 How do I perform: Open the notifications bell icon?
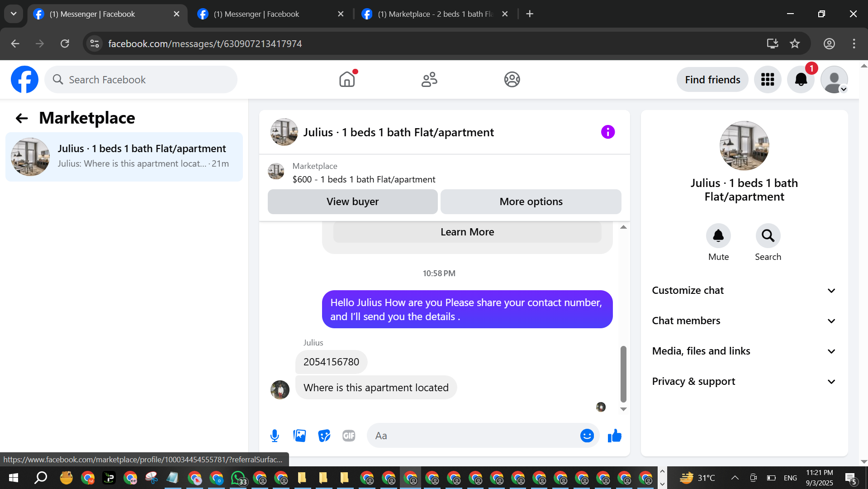coord(801,80)
